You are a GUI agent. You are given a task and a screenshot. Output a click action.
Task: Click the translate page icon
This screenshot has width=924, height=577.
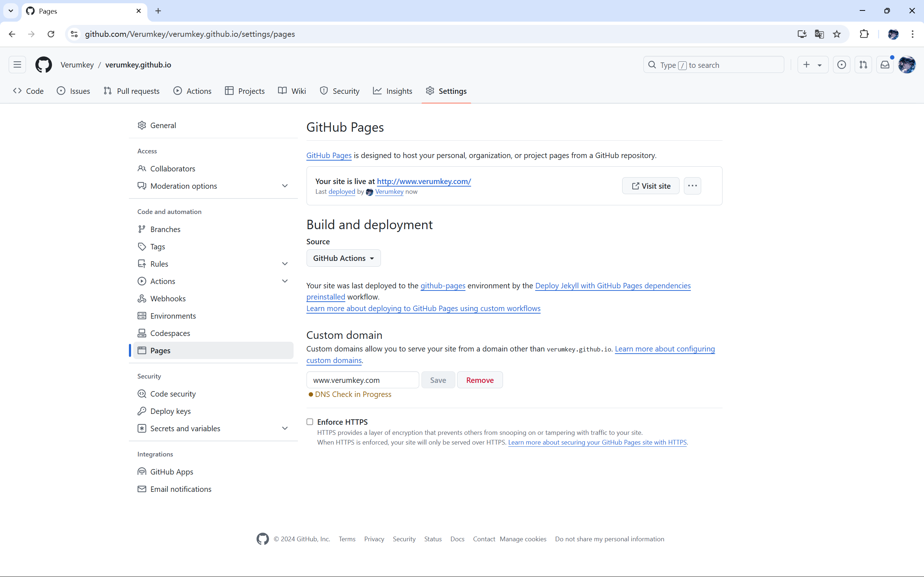[819, 34]
